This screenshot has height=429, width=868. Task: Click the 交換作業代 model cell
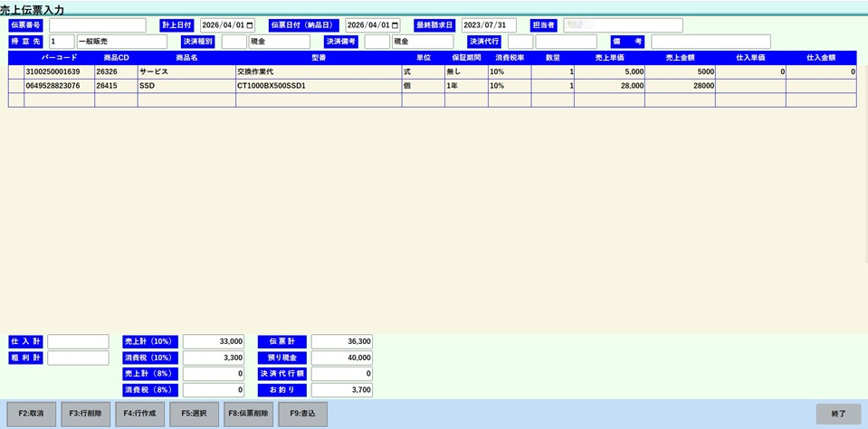click(x=319, y=72)
